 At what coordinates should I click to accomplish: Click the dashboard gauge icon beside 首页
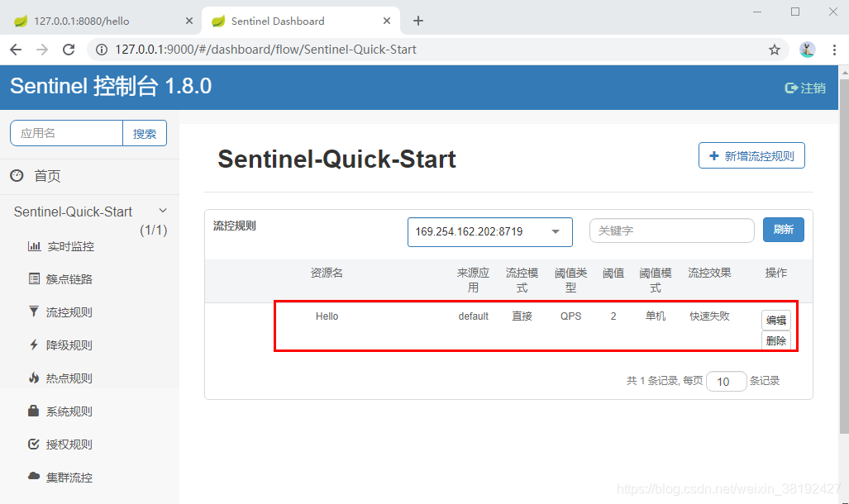[17, 175]
